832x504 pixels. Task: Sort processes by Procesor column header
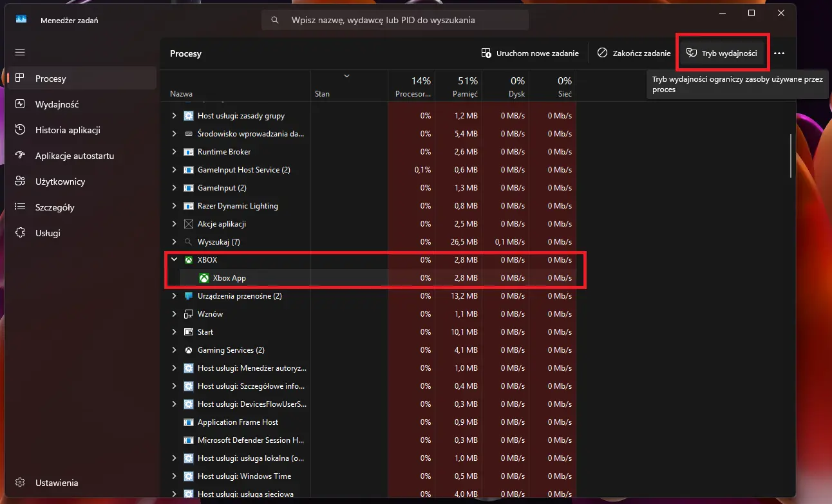(411, 86)
